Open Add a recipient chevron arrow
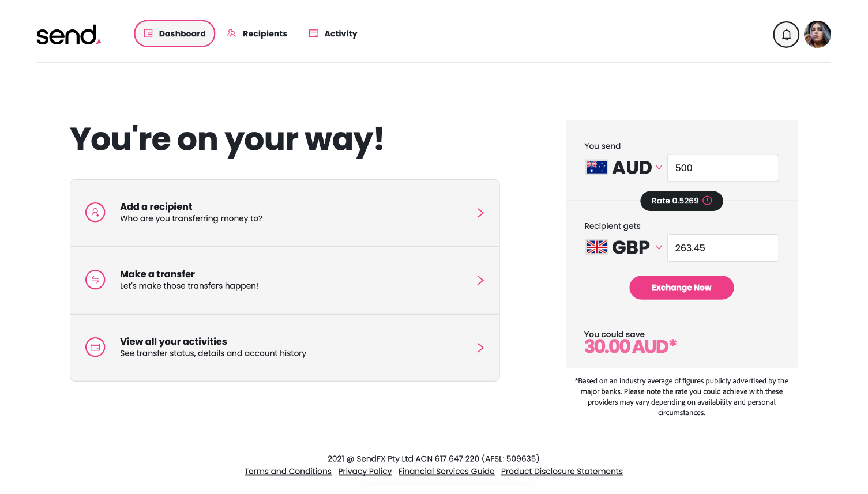 click(x=480, y=213)
